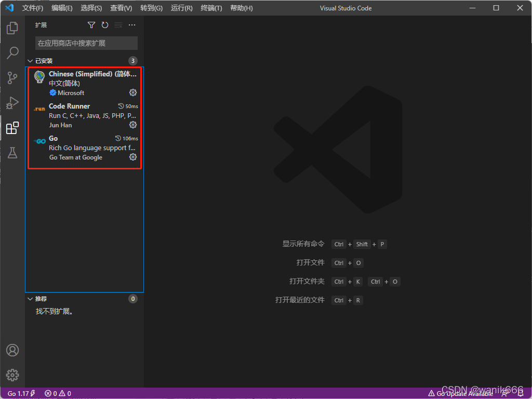
Task: Open the 文件(F) menu
Action: [33, 8]
